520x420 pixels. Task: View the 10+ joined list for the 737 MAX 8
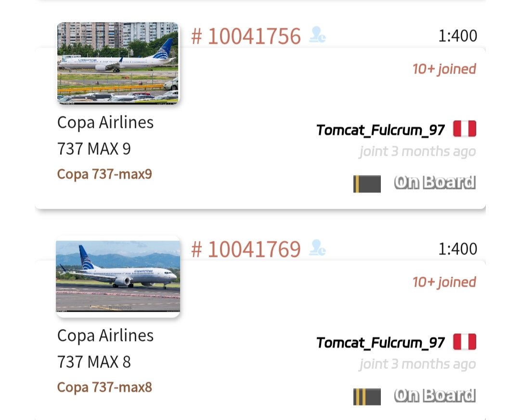coord(444,282)
